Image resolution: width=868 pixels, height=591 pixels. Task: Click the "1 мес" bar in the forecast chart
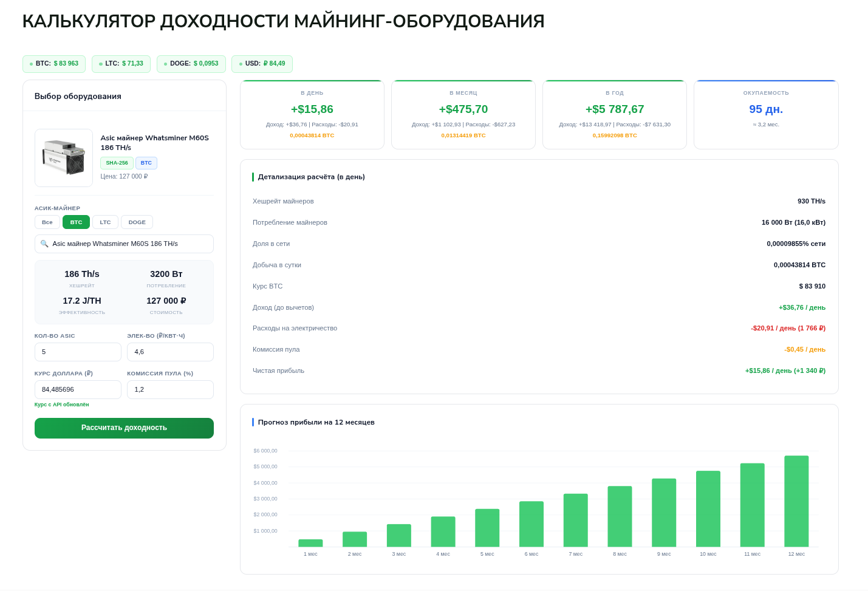click(310, 543)
